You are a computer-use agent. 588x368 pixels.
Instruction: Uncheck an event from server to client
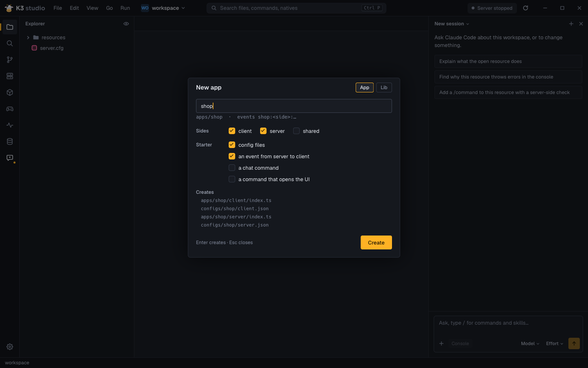(232, 156)
